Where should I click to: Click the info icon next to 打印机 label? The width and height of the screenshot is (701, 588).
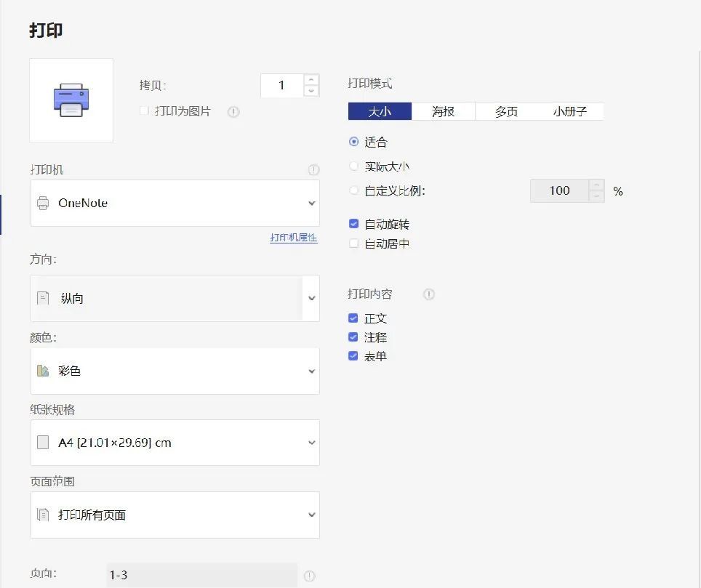point(314,170)
